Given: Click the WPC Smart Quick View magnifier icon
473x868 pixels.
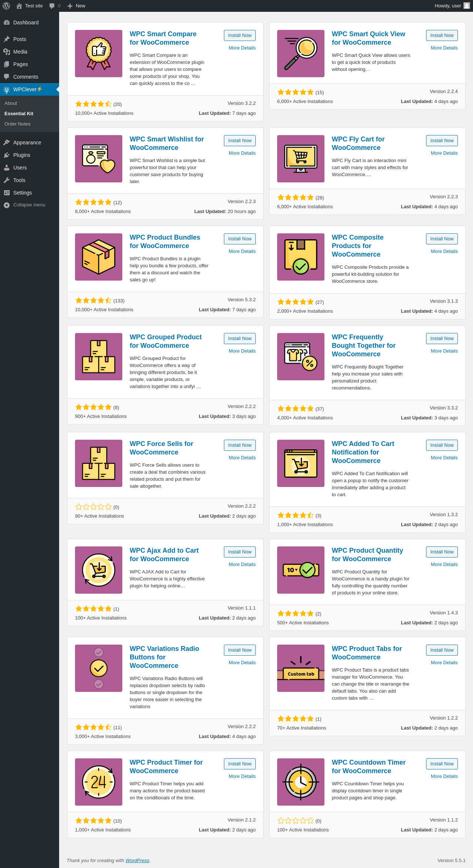Looking at the screenshot, I should point(301,54).
